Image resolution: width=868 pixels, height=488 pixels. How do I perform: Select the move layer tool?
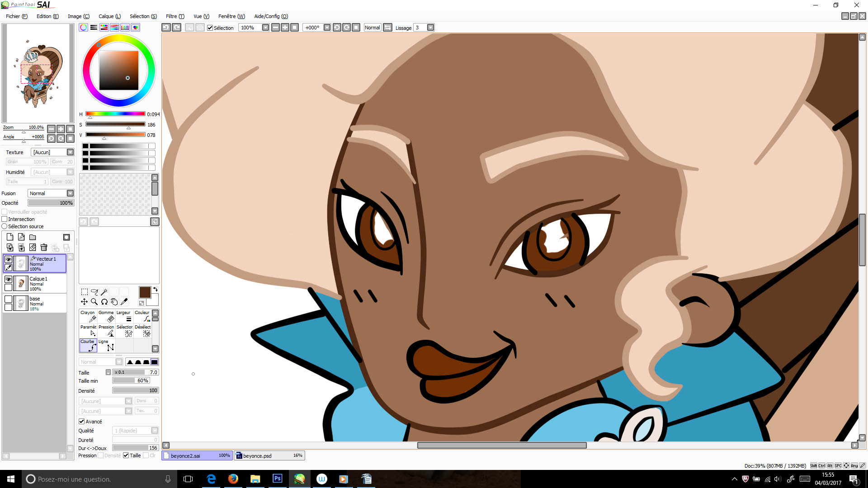[x=84, y=302]
